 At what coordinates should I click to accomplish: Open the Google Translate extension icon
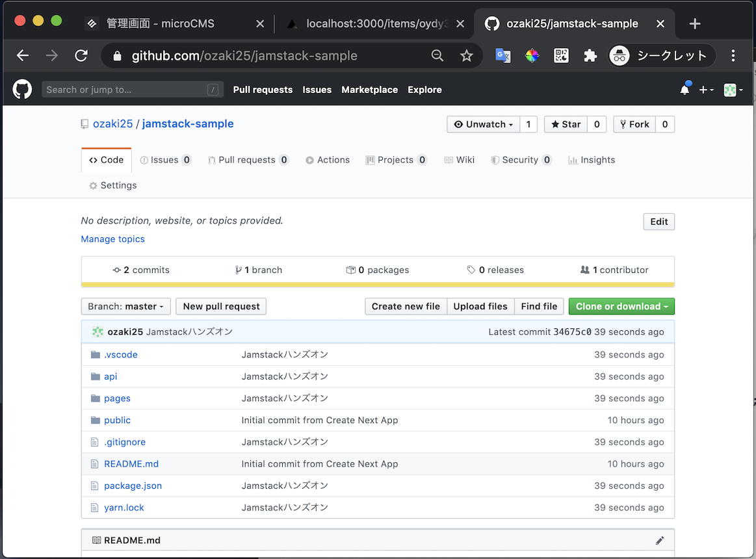coord(503,56)
